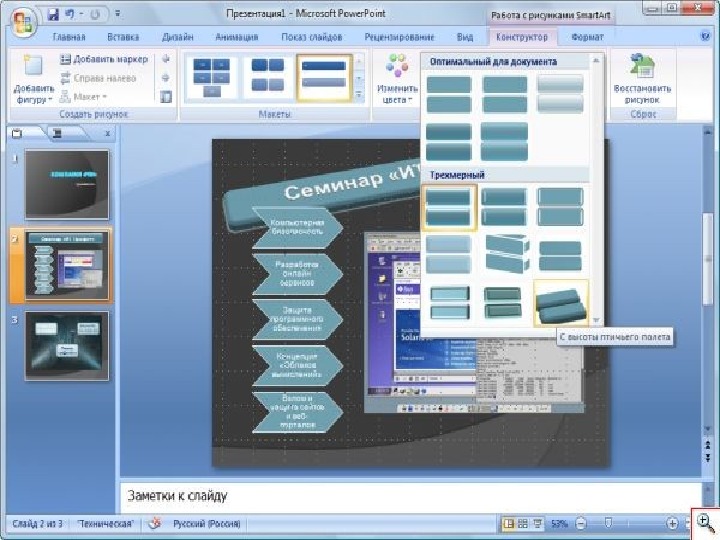
Task: Select slide 2 thumbnail
Action: point(67,265)
